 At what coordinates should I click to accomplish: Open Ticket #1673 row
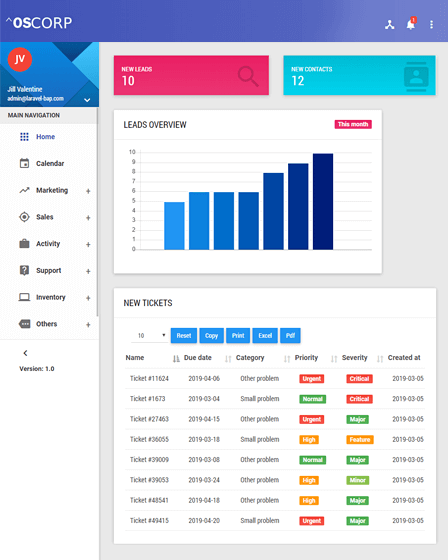[x=275, y=399]
